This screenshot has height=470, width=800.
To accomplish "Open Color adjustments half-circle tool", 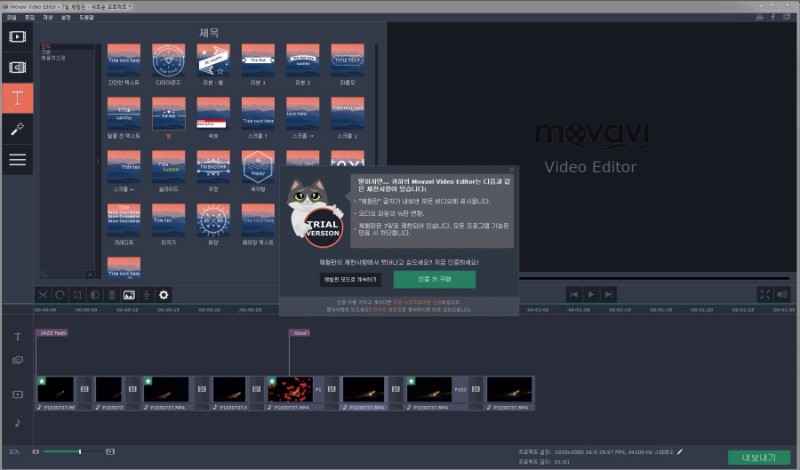I will pyautogui.click(x=94, y=295).
